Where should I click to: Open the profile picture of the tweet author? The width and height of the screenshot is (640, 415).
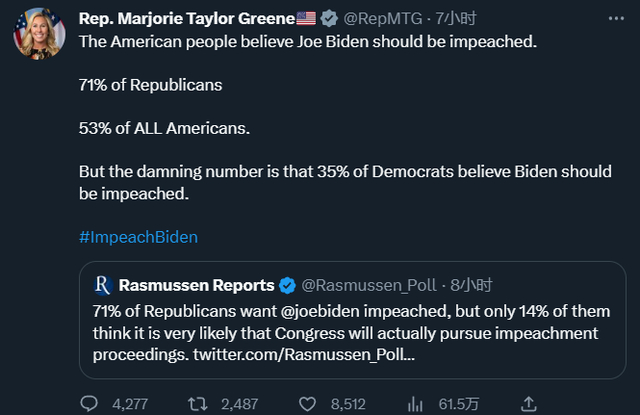click(x=39, y=33)
